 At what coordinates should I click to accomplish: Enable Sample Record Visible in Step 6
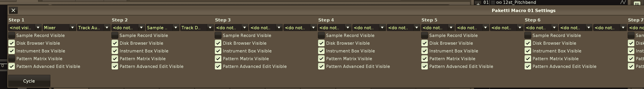coord(528,35)
